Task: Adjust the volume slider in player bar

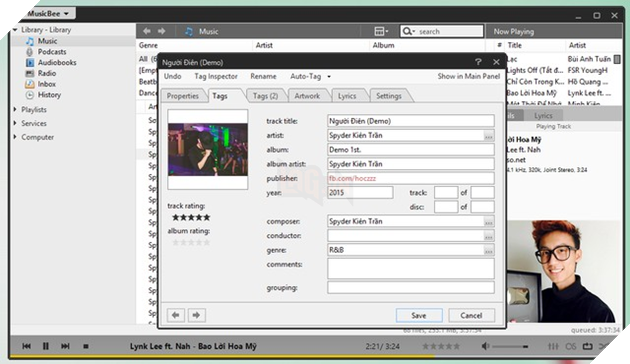Action: point(510,346)
